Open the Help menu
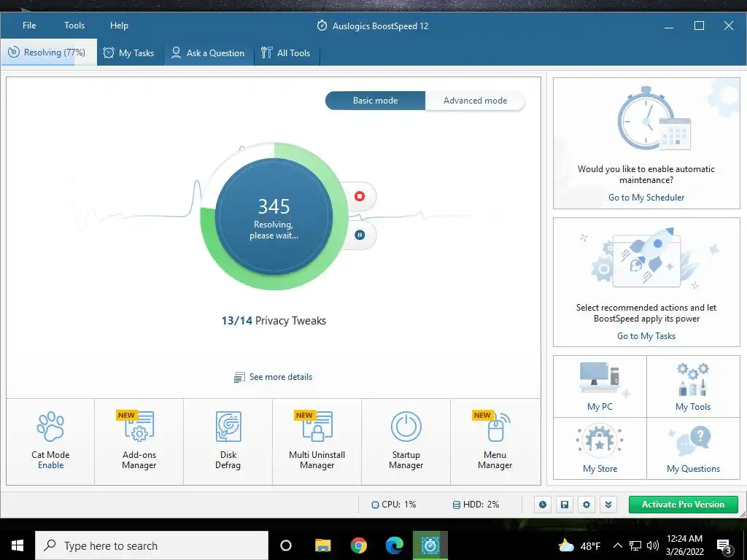Image resolution: width=747 pixels, height=560 pixels. point(119,26)
